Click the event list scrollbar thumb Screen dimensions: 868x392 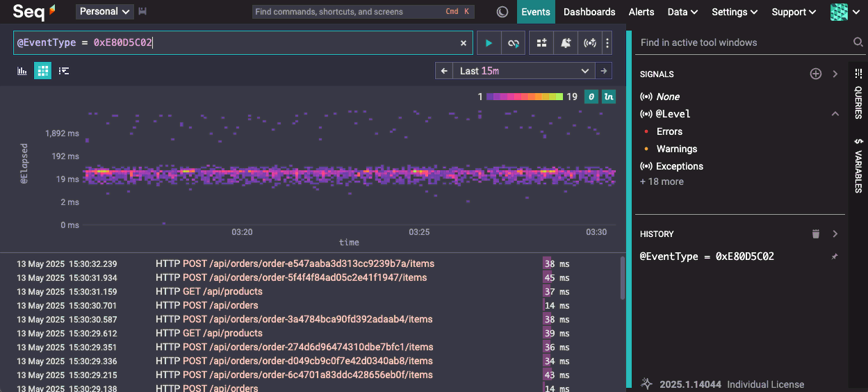(x=623, y=278)
